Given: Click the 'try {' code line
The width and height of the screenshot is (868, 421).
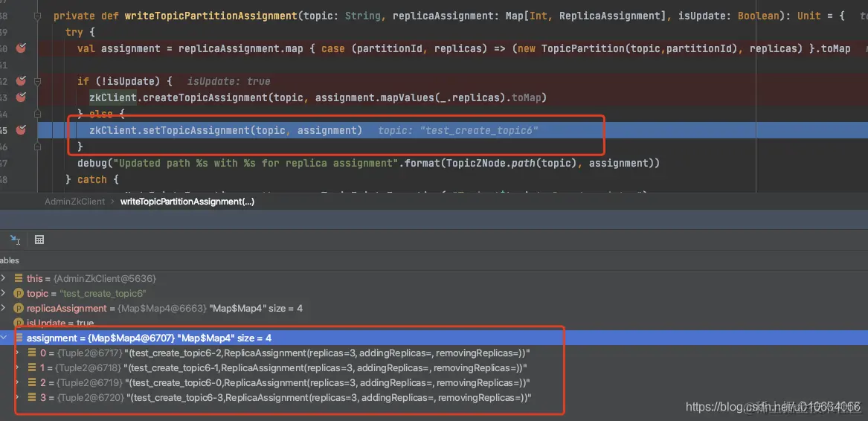Looking at the screenshot, I should (x=80, y=32).
